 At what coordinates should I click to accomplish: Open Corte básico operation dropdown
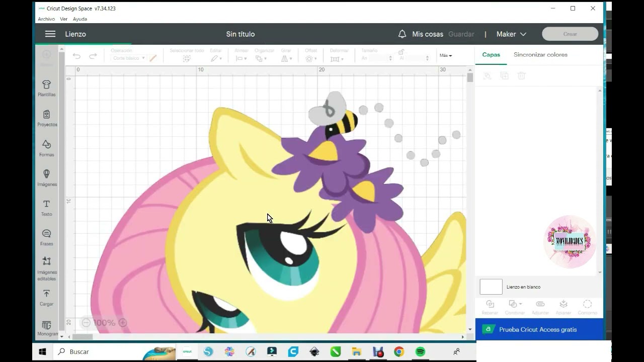[128, 58]
